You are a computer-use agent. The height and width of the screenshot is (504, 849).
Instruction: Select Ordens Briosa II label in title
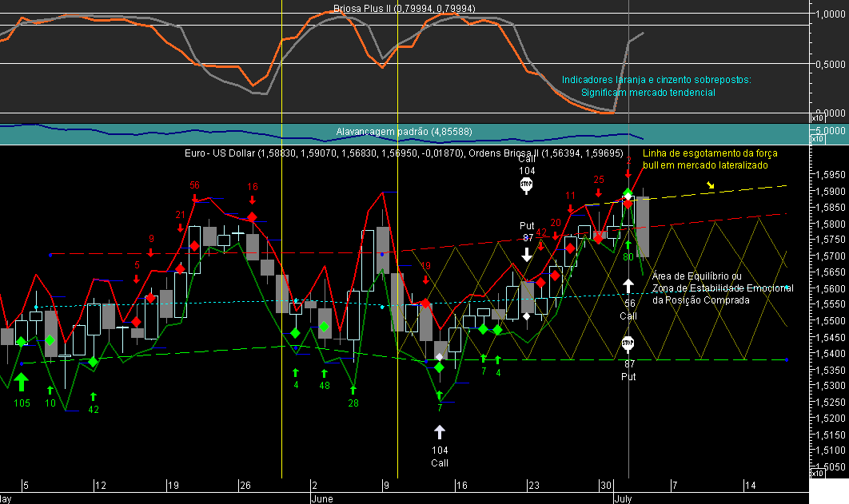coord(546,153)
